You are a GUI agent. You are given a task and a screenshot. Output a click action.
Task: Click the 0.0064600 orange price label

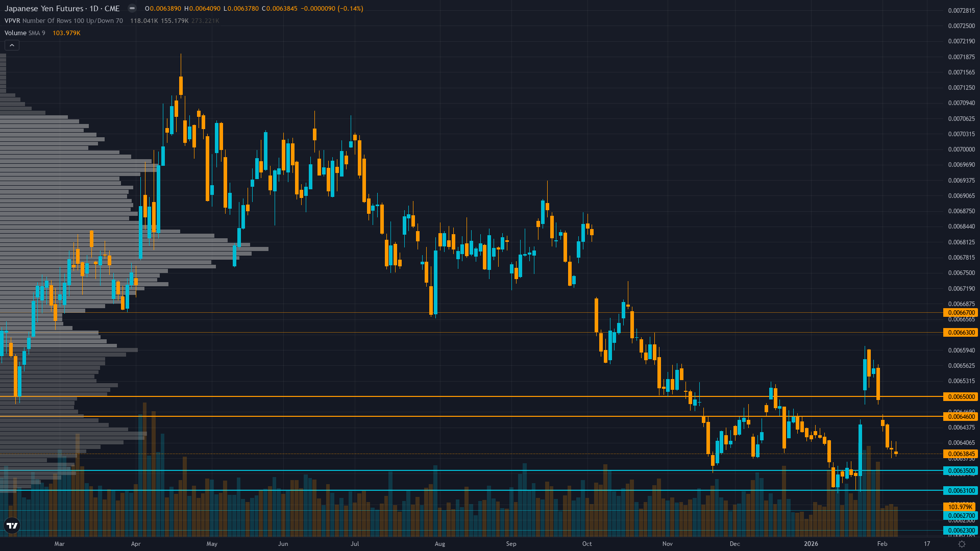tap(962, 417)
